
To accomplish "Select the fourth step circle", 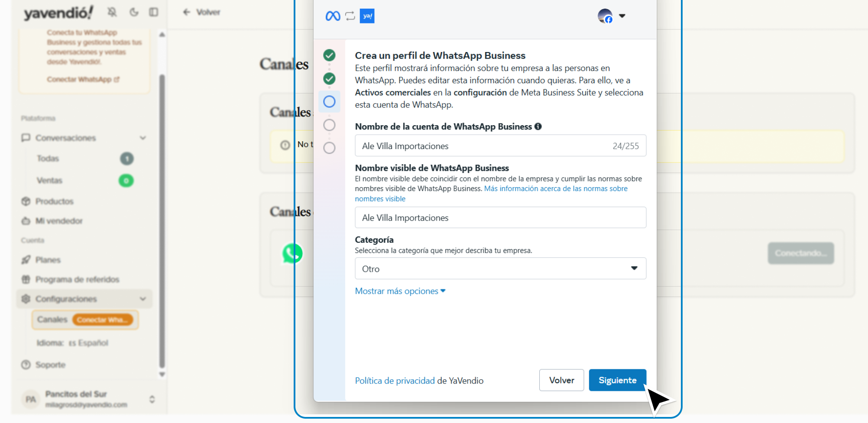I will 329,125.
